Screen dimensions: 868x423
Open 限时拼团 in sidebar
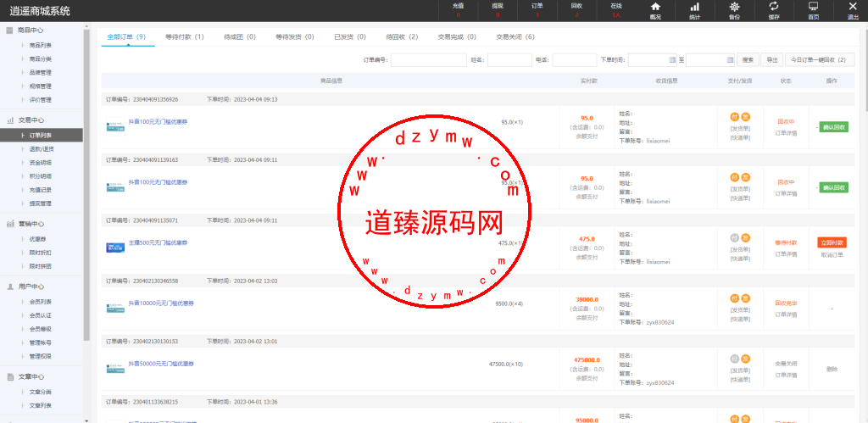click(x=42, y=266)
